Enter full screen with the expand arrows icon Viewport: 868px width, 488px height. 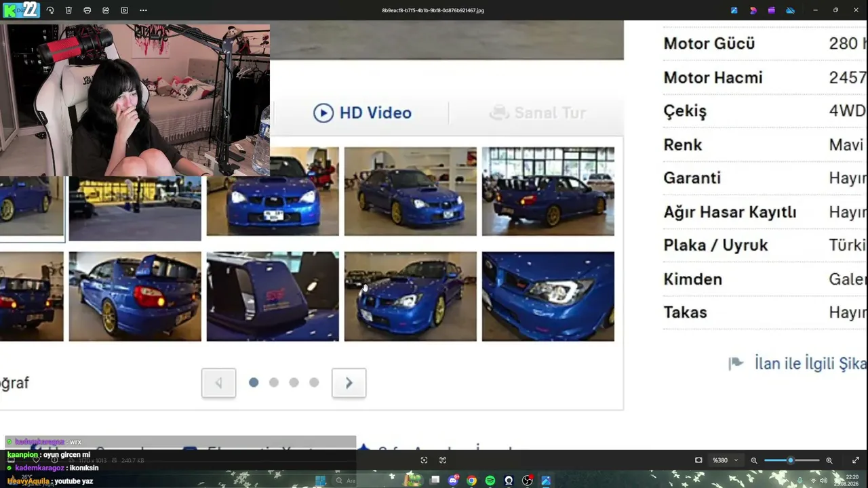pos(856,460)
